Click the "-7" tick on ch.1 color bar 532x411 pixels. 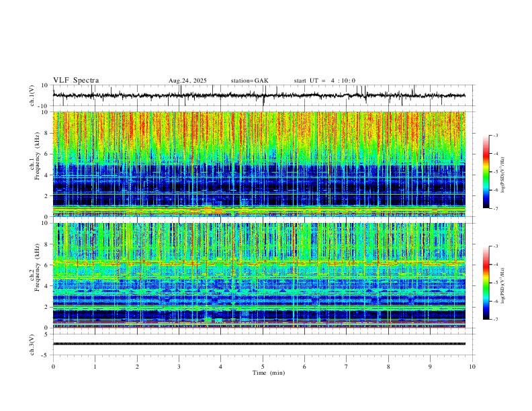coord(495,208)
